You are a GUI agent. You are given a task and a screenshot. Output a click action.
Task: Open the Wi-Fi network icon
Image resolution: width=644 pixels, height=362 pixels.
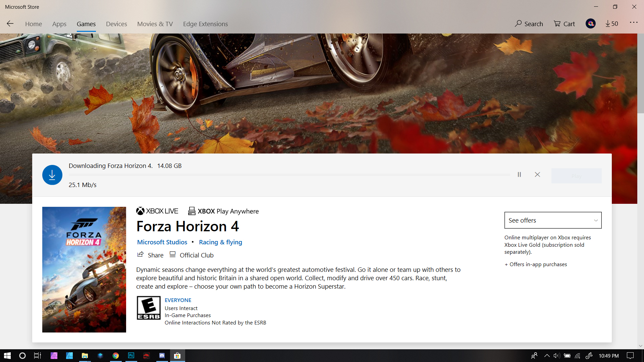pos(578,356)
